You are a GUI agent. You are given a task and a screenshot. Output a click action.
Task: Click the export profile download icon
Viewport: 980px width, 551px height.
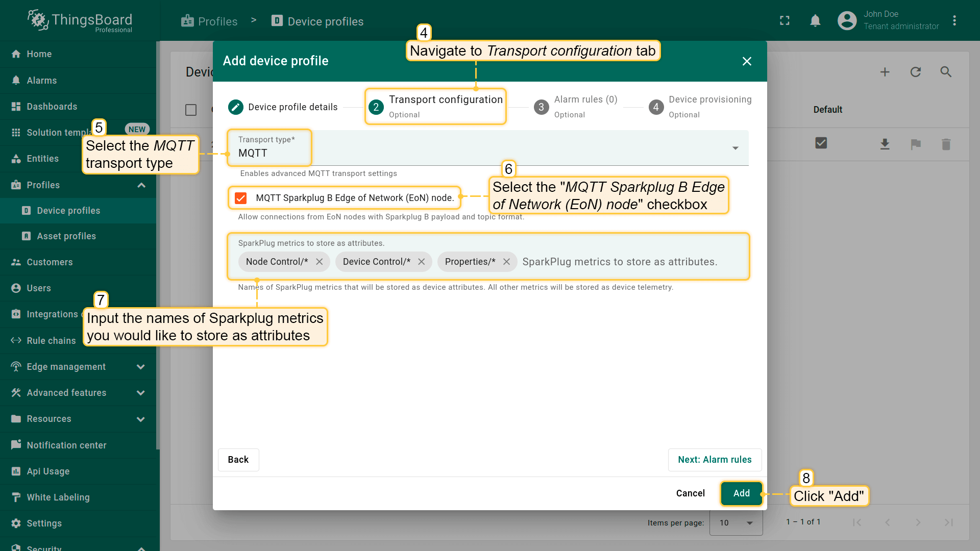885,144
